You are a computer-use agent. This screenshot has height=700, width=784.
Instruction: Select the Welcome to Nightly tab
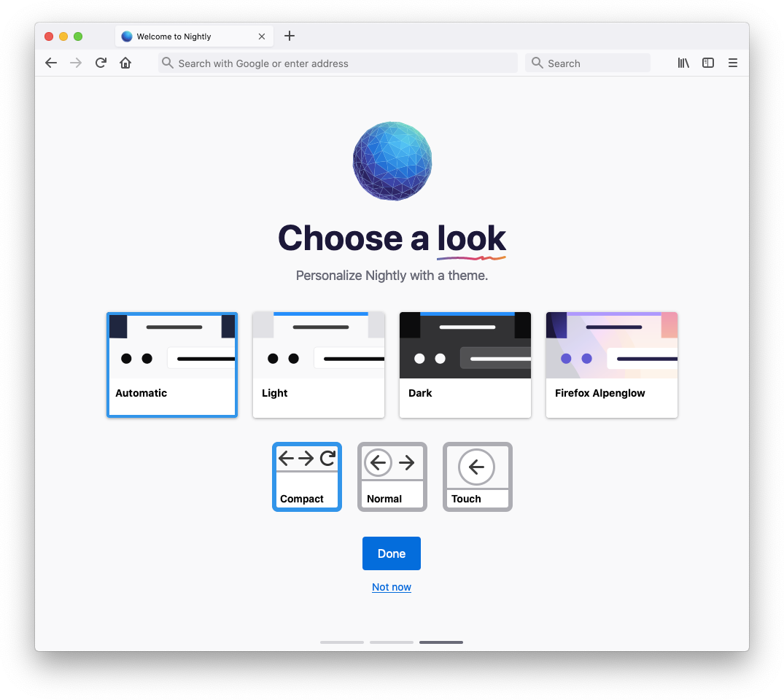pos(194,36)
